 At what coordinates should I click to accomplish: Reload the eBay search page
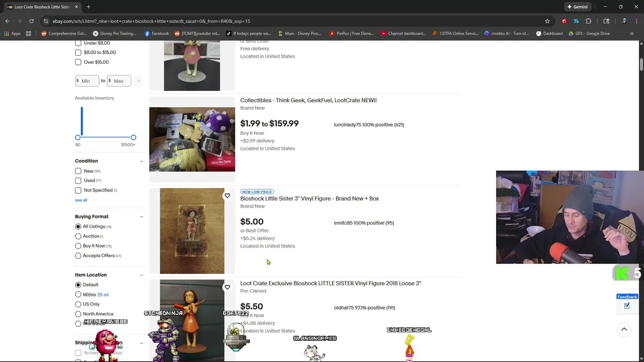point(31,21)
